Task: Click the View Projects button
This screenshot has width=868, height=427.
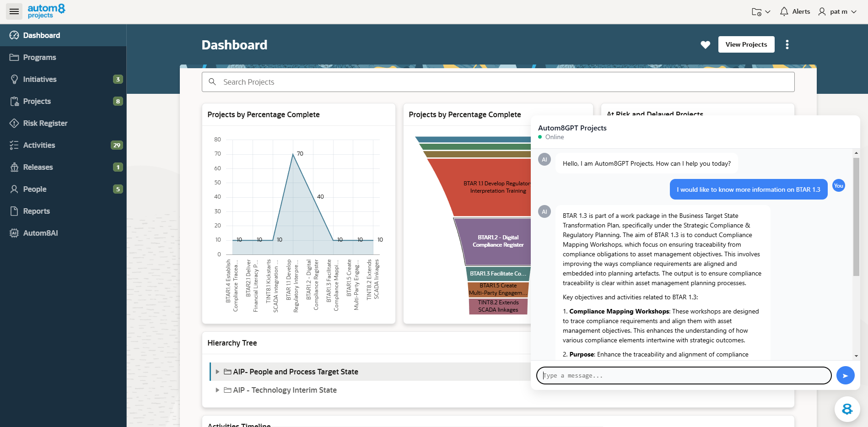Action: pos(746,44)
